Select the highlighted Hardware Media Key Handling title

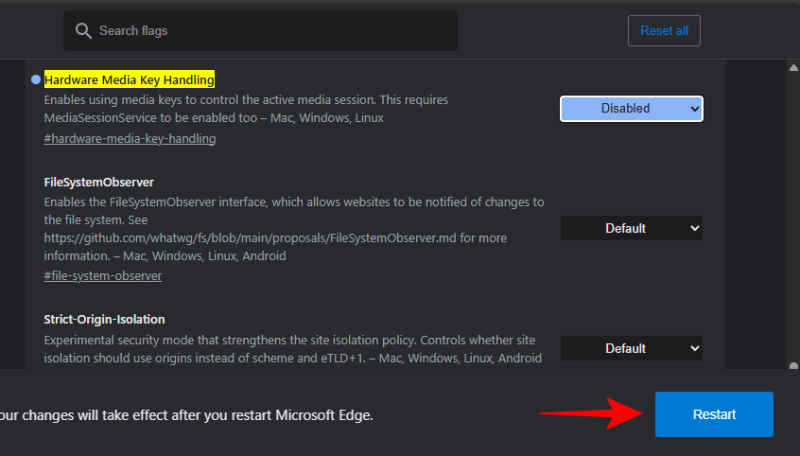130,79
